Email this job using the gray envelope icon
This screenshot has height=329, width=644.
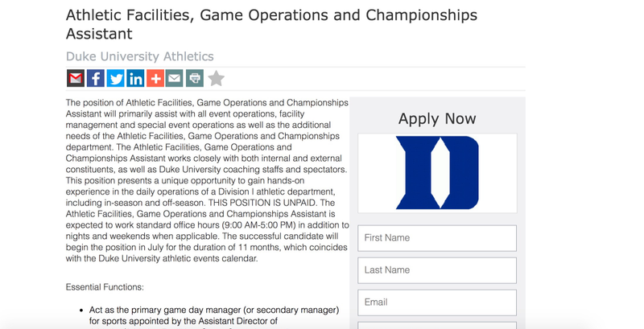point(175,78)
